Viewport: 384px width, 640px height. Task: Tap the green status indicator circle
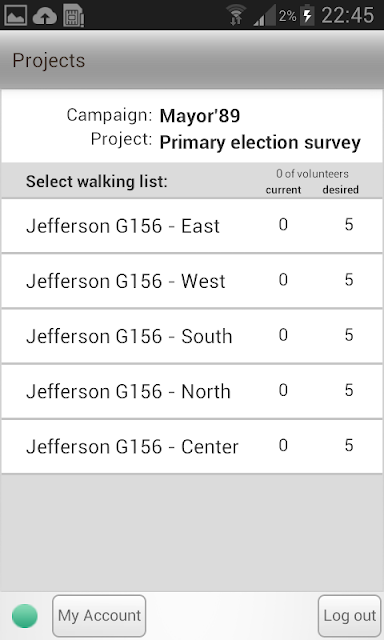(x=25, y=616)
